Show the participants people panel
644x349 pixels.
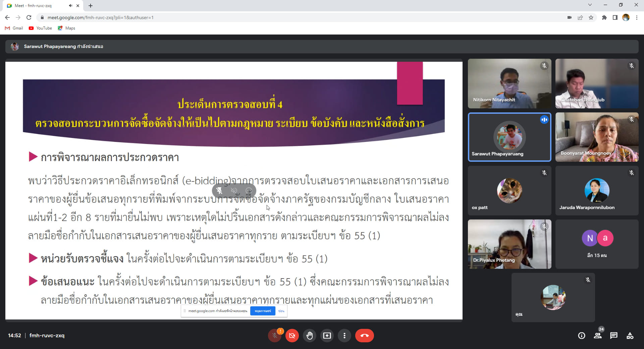coord(598,336)
